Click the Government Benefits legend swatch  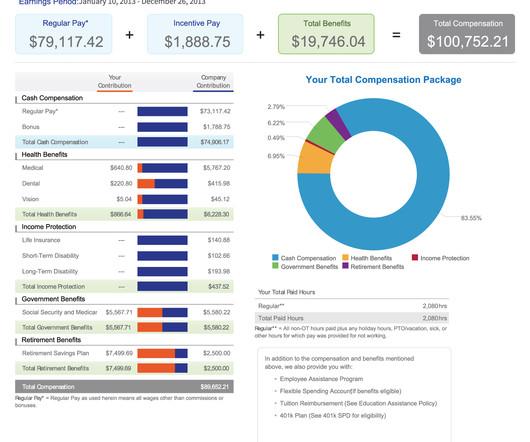coord(275,266)
